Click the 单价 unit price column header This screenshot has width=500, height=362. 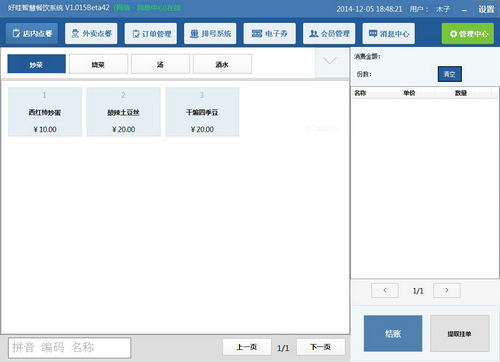(x=409, y=93)
